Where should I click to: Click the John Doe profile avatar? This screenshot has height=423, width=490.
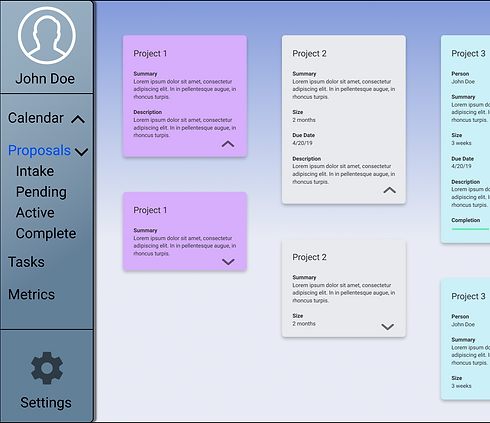pyautogui.click(x=47, y=35)
